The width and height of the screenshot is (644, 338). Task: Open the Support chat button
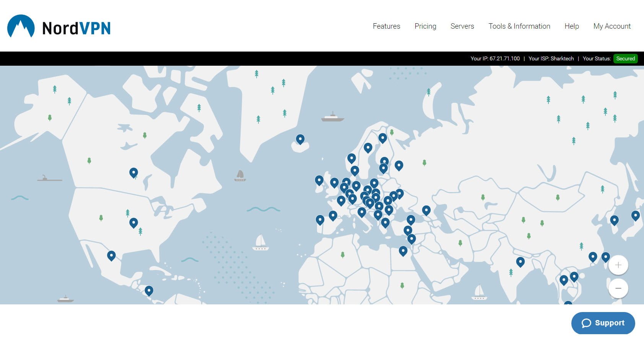(603, 323)
